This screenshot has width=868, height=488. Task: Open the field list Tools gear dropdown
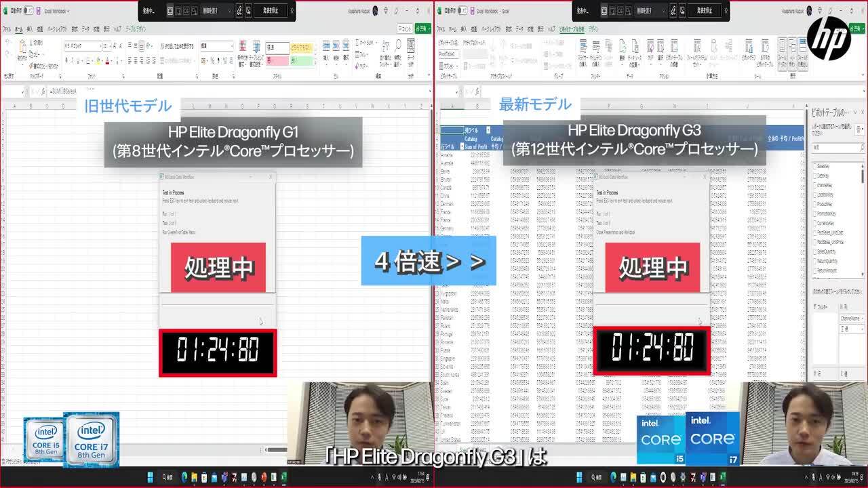pos(859,130)
